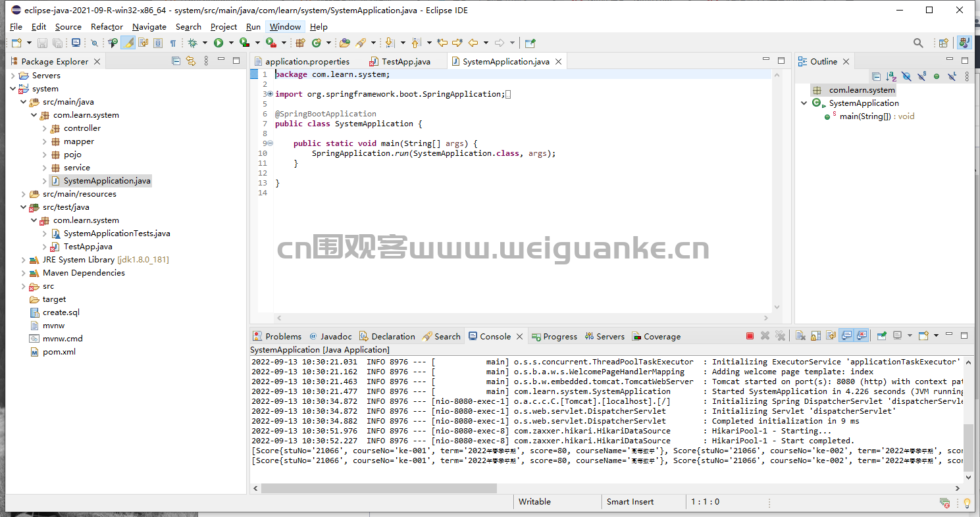980x517 pixels.
Task: Open the Debug button dropdown arrow
Action: (205, 43)
